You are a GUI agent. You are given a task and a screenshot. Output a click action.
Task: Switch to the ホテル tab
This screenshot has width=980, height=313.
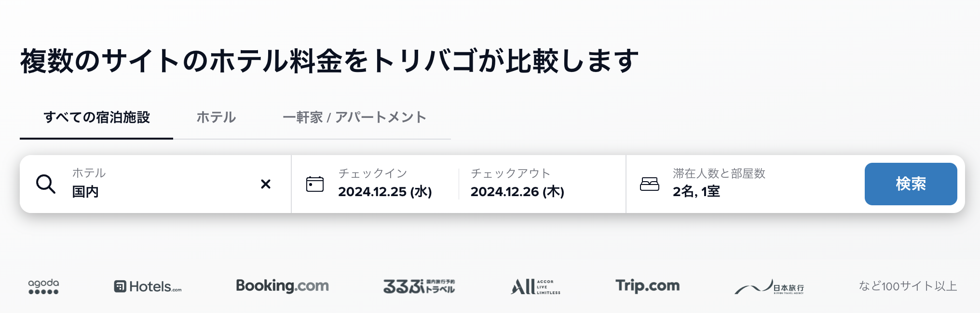pos(216,116)
